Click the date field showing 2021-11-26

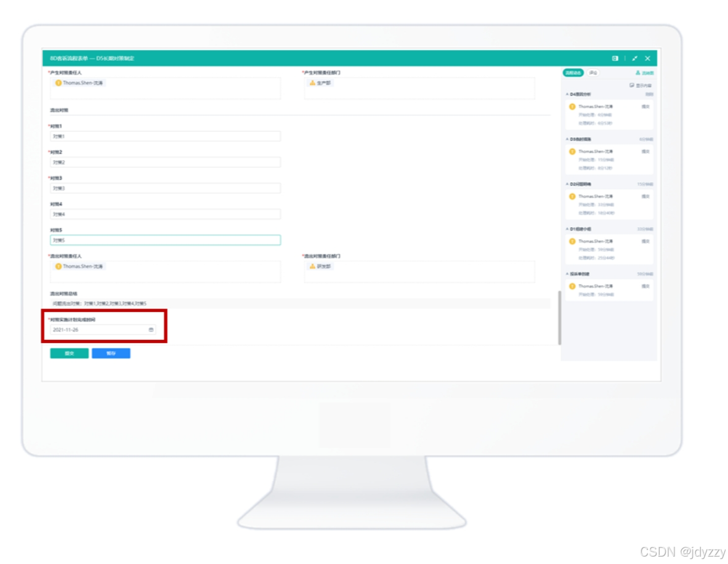(x=103, y=329)
